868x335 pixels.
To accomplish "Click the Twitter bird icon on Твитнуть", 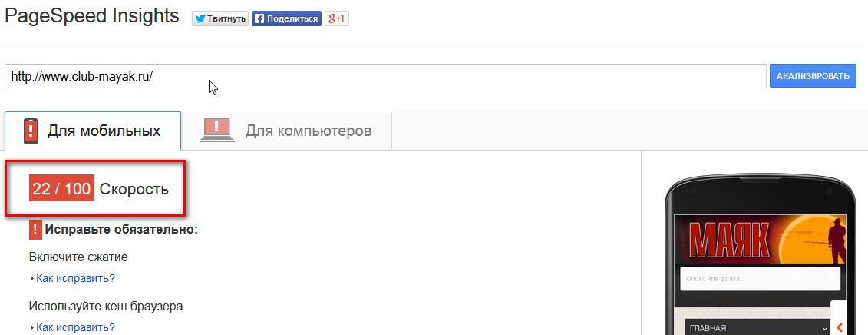I will pyautogui.click(x=200, y=19).
